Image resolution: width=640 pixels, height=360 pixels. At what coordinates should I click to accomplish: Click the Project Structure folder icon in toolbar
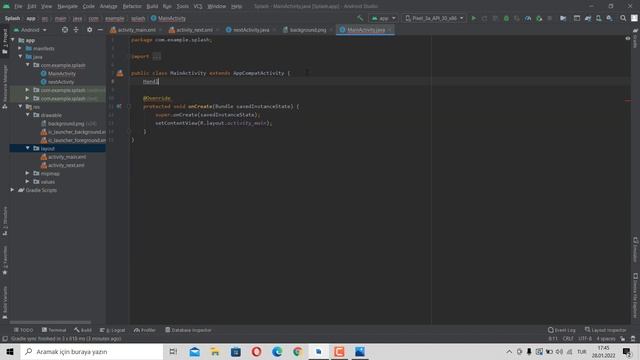(563, 18)
